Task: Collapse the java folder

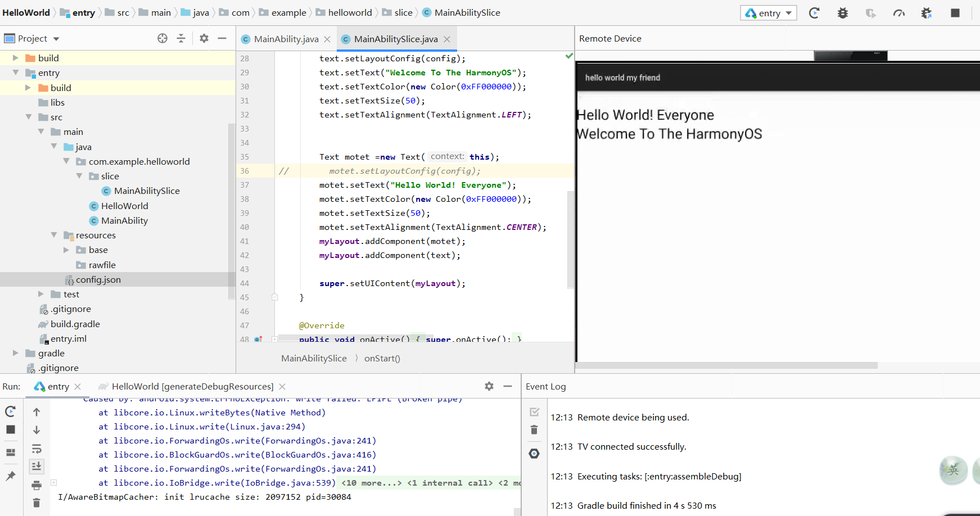Action: [x=54, y=146]
